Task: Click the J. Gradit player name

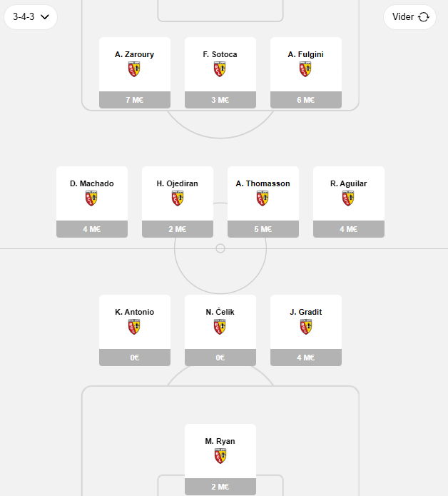Action: point(306,312)
